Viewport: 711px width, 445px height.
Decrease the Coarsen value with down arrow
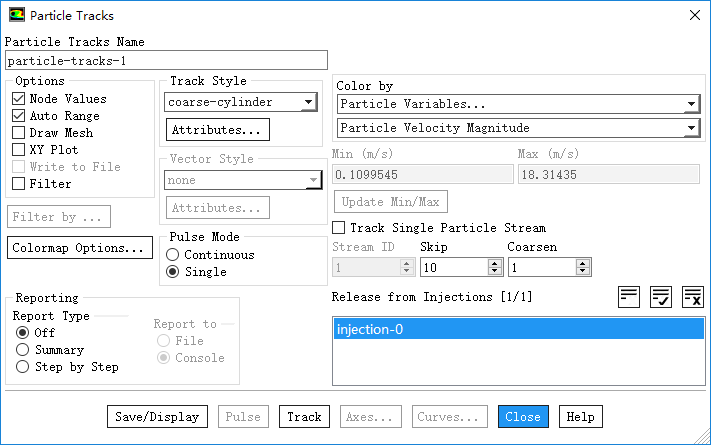click(x=583, y=272)
